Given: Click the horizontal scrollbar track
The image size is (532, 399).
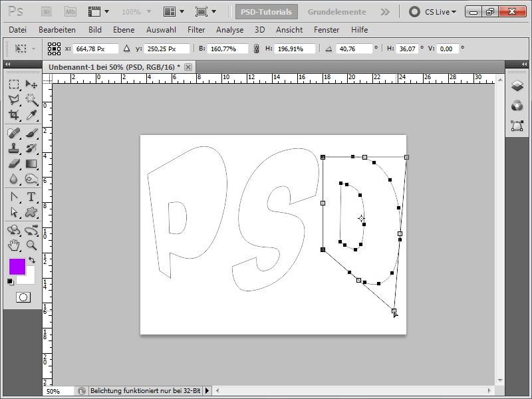Looking at the screenshot, I should (x=353, y=391).
